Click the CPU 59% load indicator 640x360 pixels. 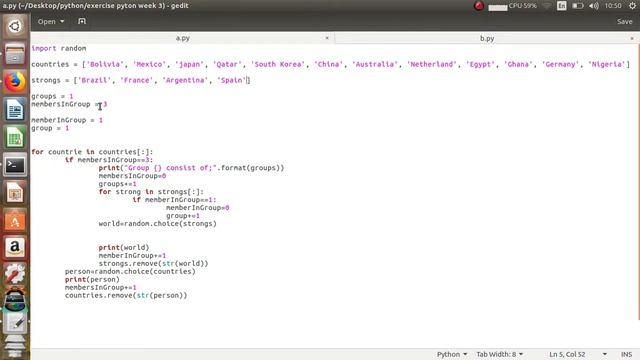pyautogui.click(x=513, y=6)
